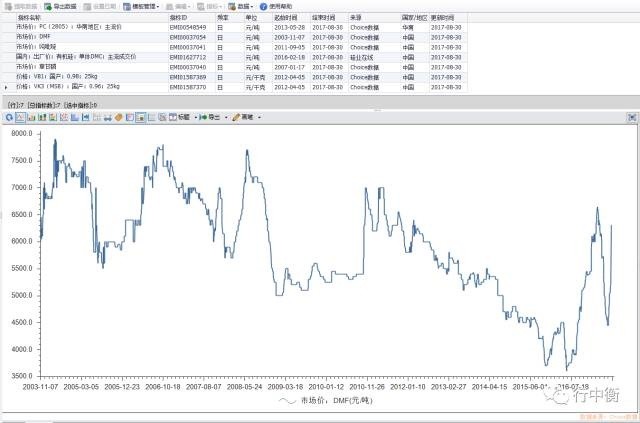Image resolution: width=640 pixels, height=423 pixels.
Task: Select the blue area chart type icon
Action: click(x=75, y=118)
